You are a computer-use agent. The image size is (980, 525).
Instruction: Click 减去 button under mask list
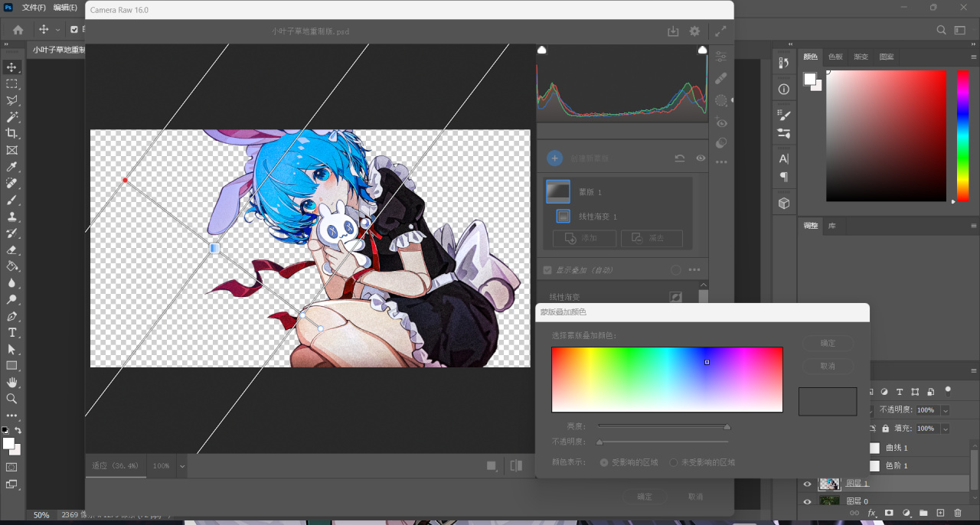coord(652,239)
